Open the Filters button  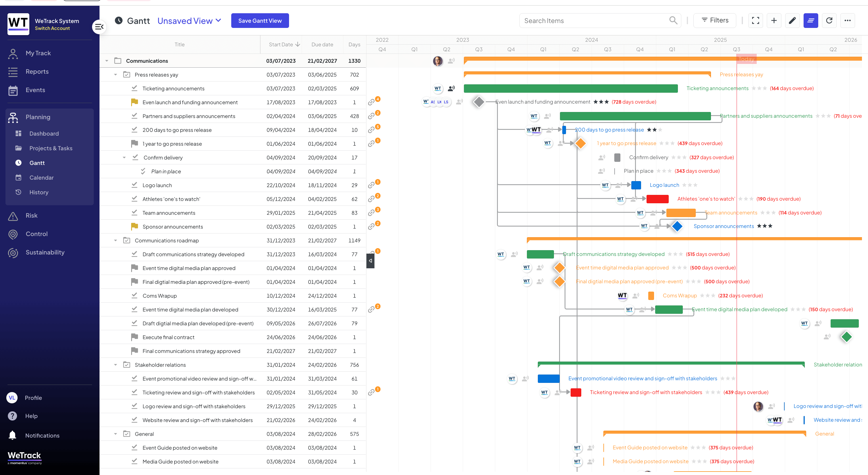[715, 20]
